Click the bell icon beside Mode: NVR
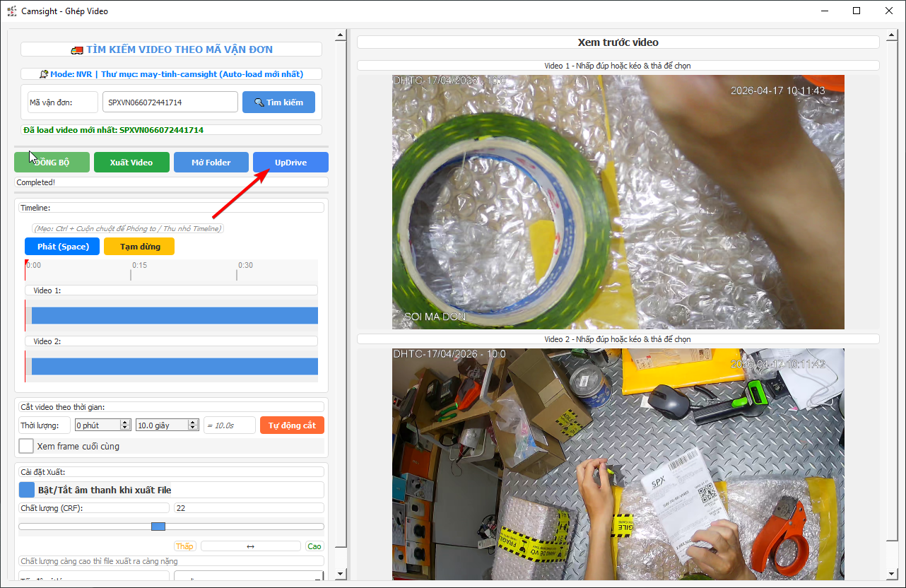 click(44, 74)
